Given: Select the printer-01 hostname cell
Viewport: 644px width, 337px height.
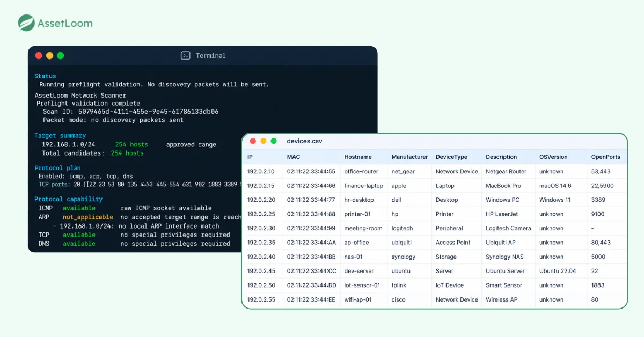Looking at the screenshot, I should (357, 214).
